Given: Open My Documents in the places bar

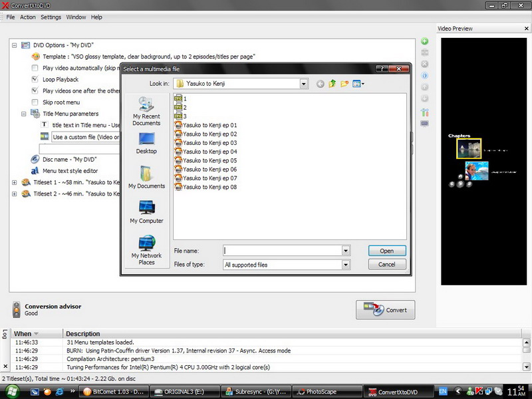Looking at the screenshot, I should [x=146, y=177].
